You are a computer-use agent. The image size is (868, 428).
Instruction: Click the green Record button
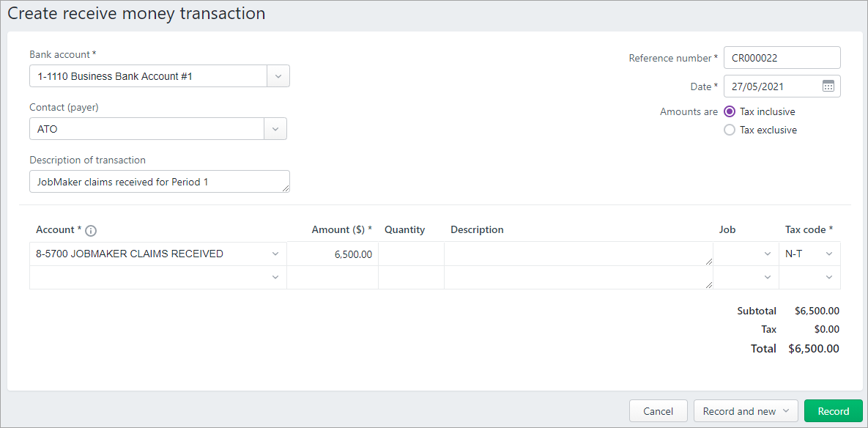833,411
